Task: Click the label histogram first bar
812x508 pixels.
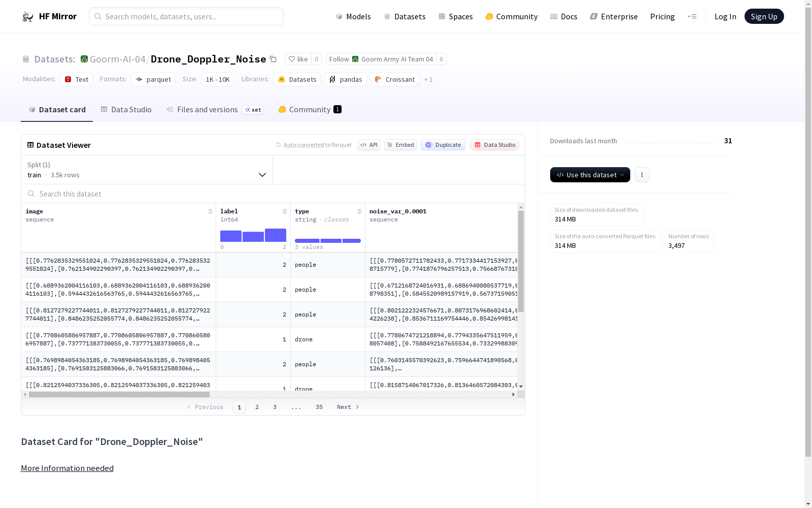Action: [231, 236]
